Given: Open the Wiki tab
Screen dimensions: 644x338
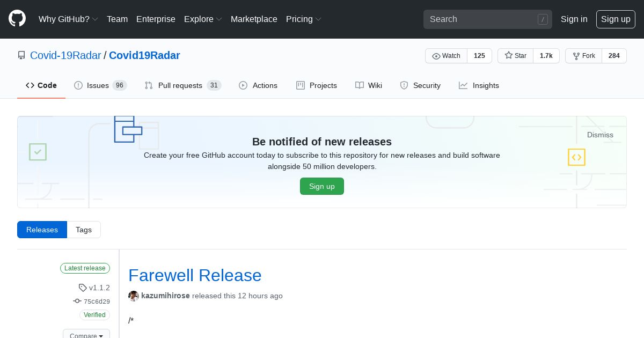Looking at the screenshot, I should pos(369,85).
